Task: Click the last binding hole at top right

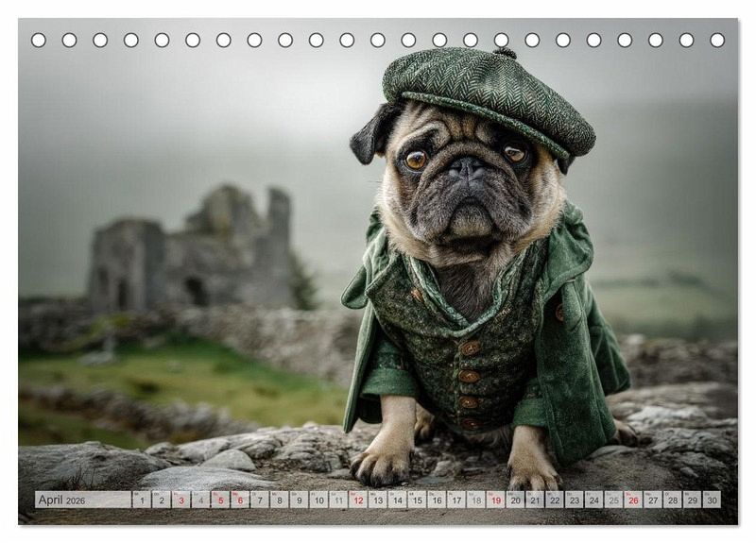Action: coord(717,40)
